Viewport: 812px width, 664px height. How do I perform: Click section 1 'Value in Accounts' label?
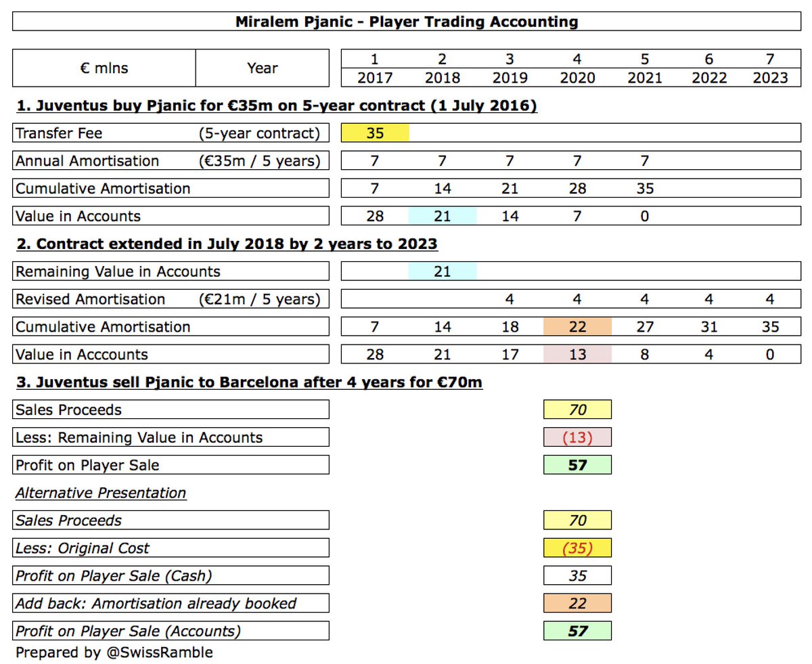coord(78,217)
